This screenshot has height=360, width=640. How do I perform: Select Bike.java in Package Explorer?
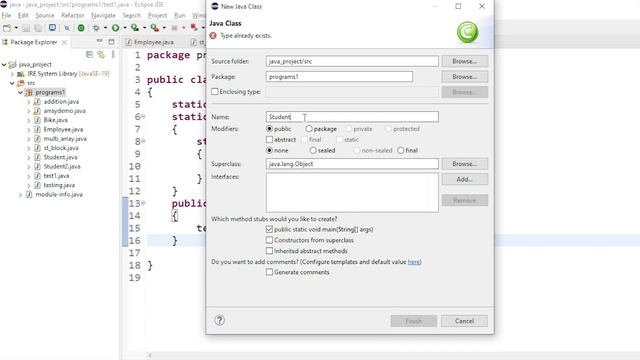point(56,120)
